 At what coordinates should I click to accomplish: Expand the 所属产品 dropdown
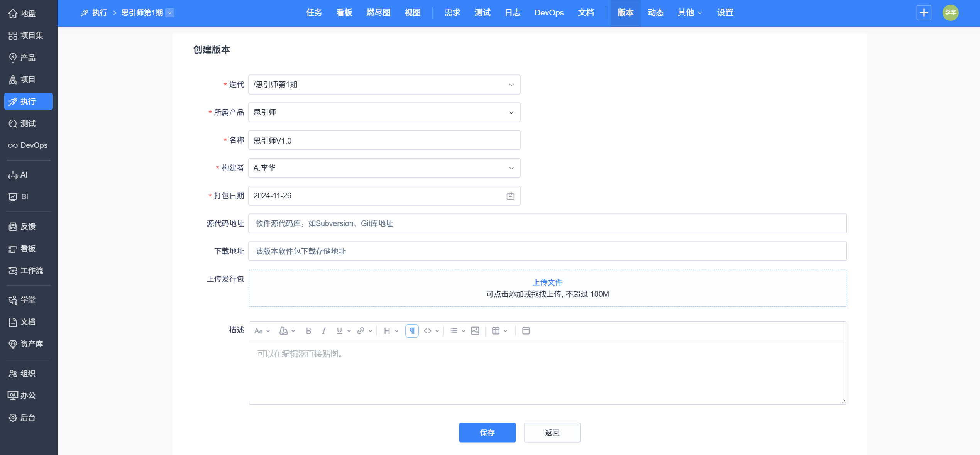click(511, 112)
